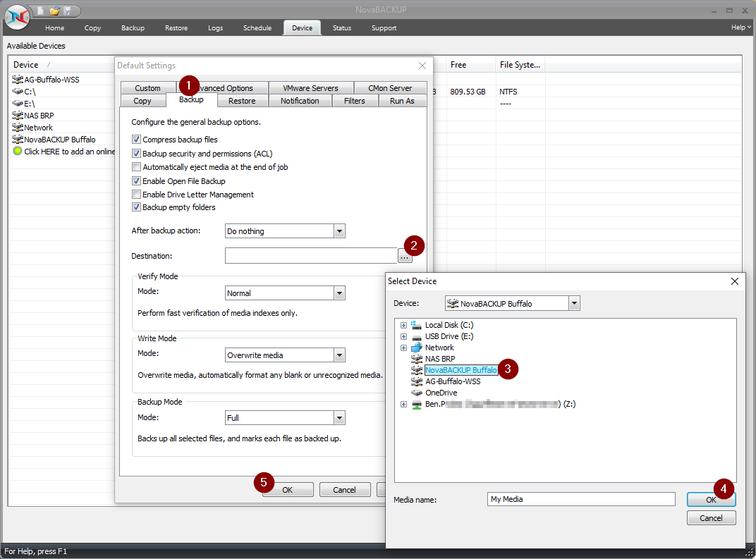
Task: Select NovaBACKUP Buffalo icon in Available Devices list
Action: coord(18,140)
